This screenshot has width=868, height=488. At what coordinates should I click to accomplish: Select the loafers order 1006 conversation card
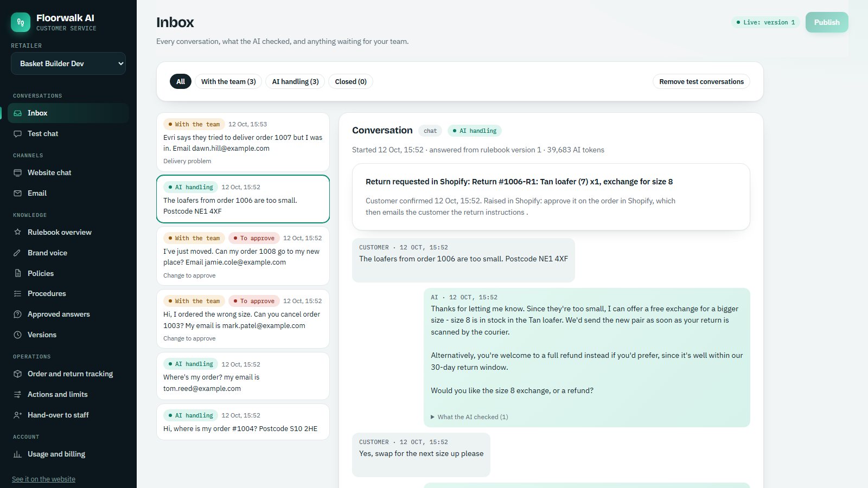pos(243,199)
